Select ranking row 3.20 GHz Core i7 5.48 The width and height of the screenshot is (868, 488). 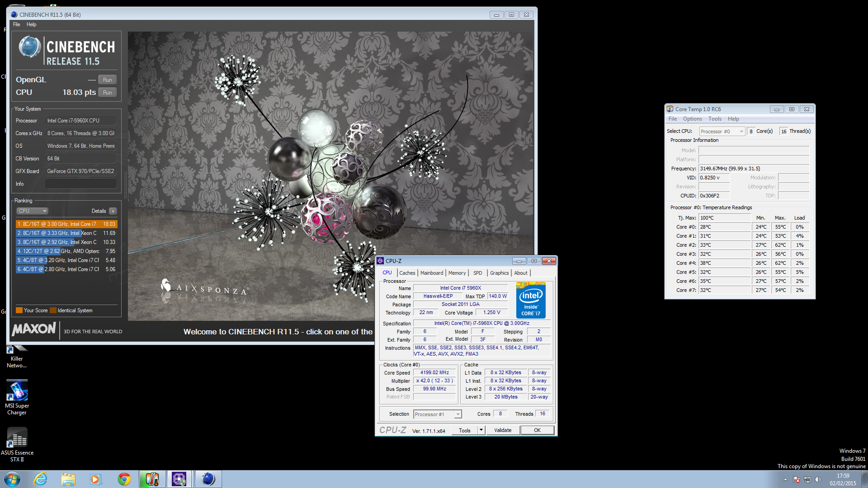[66, 260]
